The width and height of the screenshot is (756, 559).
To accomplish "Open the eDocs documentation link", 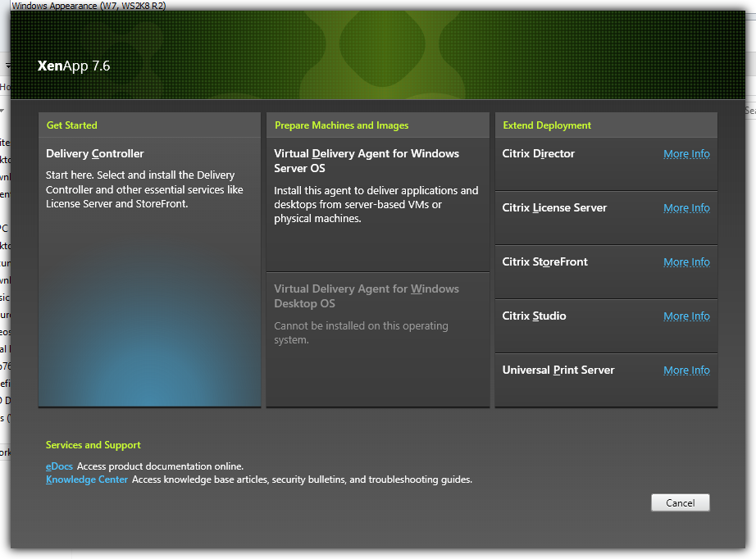I will pos(59,466).
